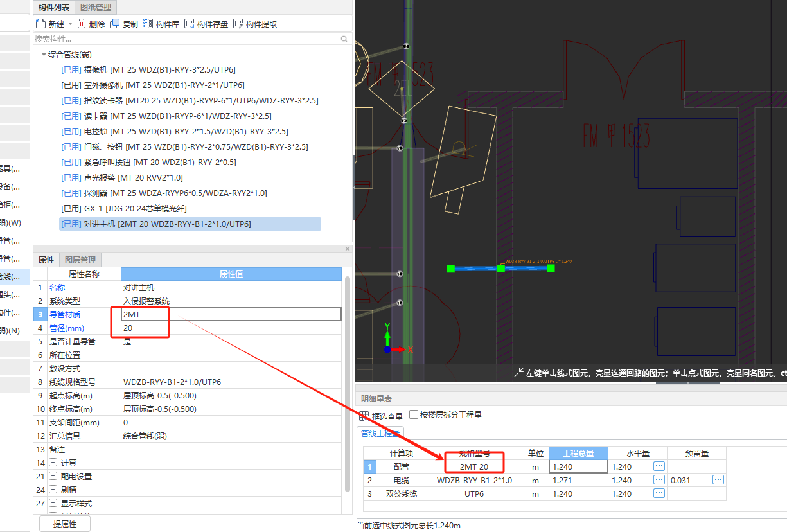
Task: Click the 配管 row's 规格型号 cell 2MT 20
Action: pyautogui.click(x=474, y=466)
